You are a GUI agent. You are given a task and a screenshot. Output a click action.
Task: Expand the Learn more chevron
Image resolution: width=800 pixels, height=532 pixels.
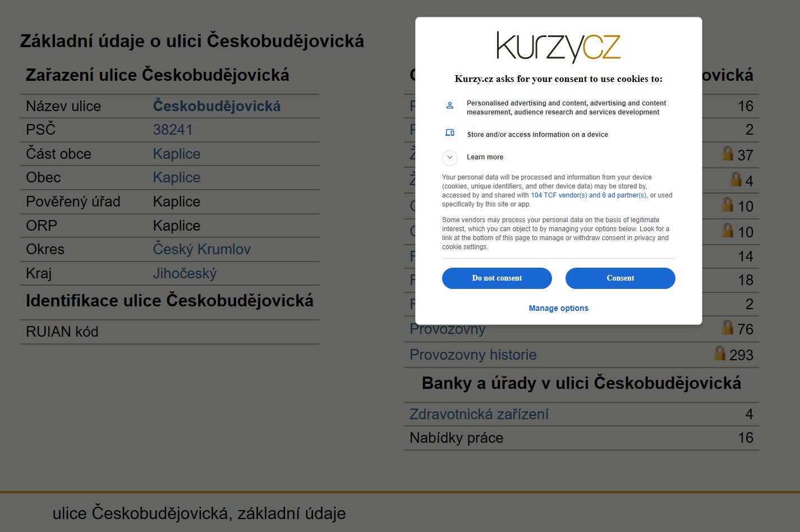pos(450,158)
